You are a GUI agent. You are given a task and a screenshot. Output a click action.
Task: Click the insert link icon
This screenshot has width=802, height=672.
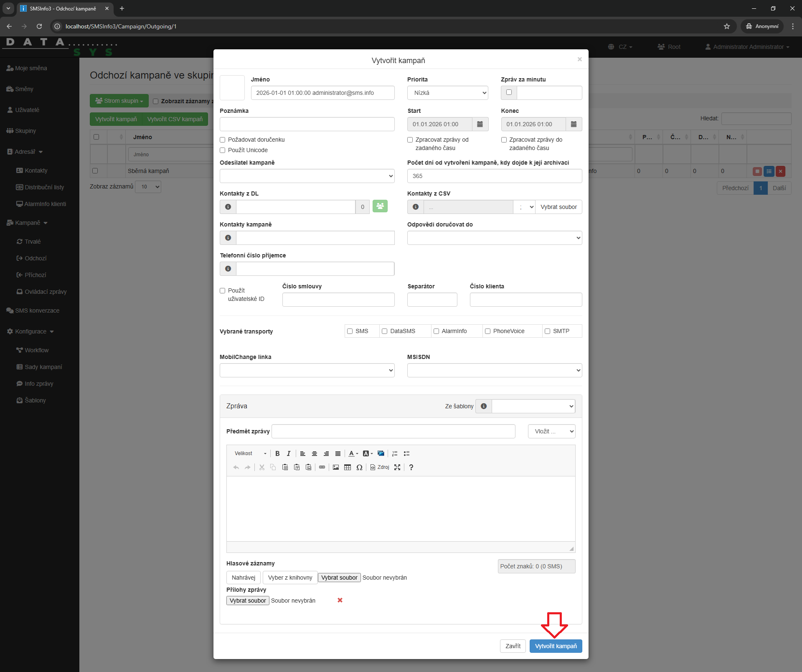pos(322,467)
